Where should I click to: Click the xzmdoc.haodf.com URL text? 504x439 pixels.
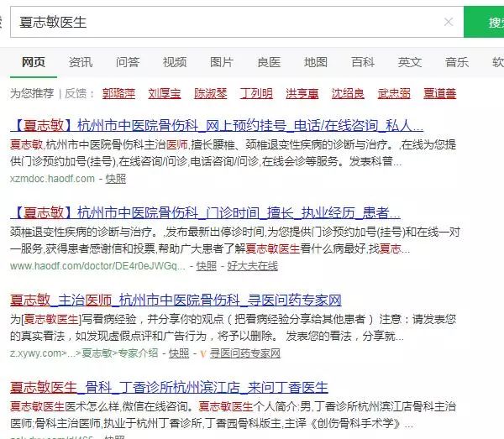point(52,179)
